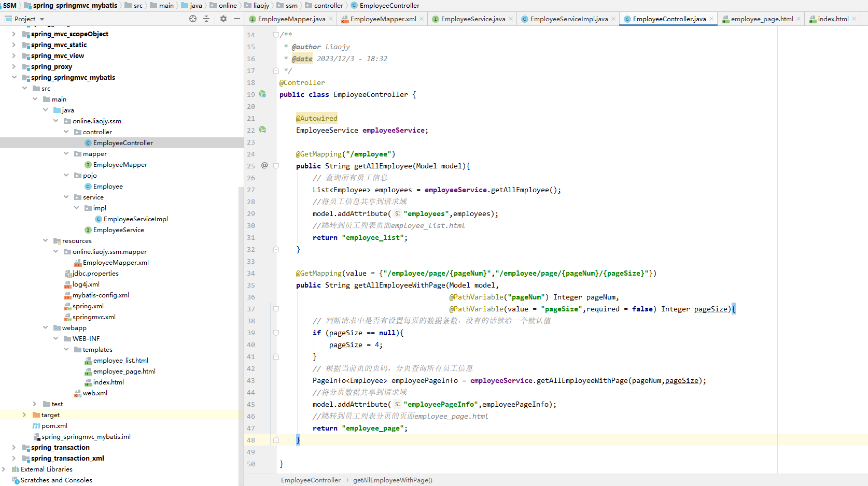Click line number 48 in gutter
Screen dimensions: 868x486
pyautogui.click(x=251, y=440)
